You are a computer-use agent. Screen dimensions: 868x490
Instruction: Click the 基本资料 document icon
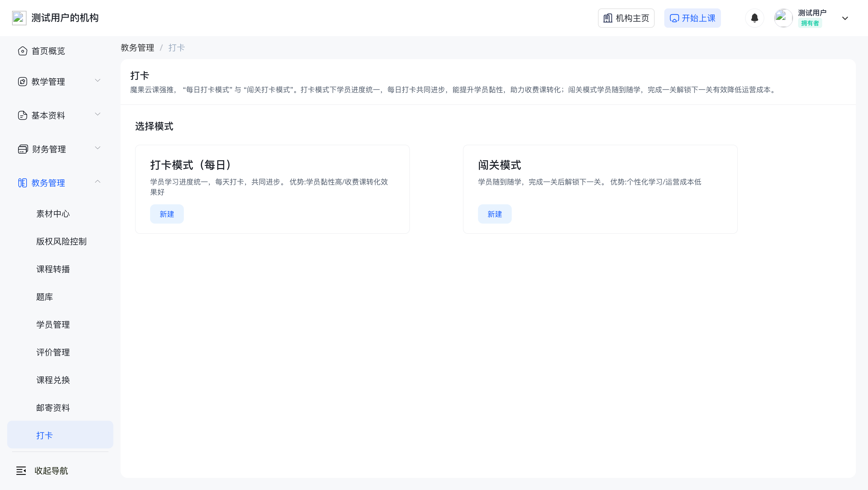(23, 115)
